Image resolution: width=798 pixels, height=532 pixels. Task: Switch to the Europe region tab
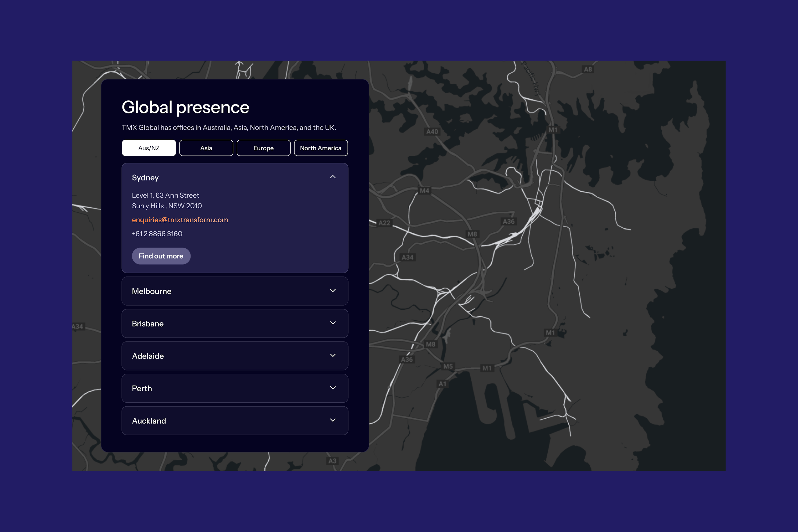point(263,148)
